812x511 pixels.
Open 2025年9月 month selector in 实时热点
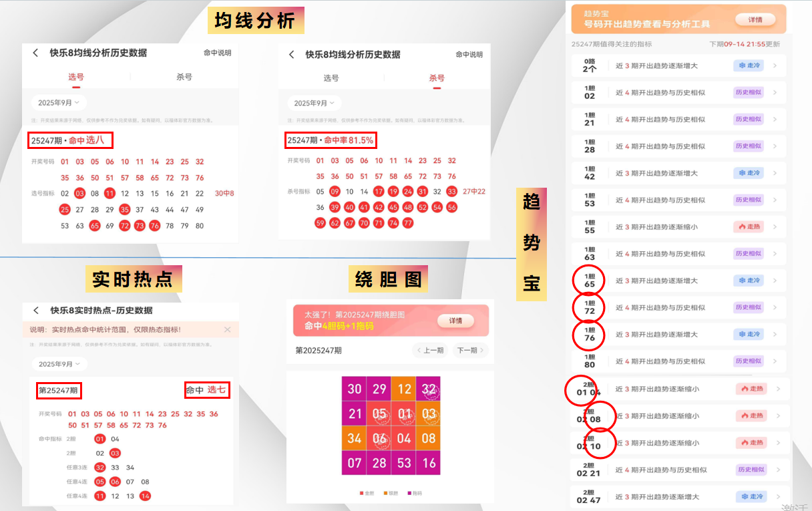pyautogui.click(x=59, y=364)
